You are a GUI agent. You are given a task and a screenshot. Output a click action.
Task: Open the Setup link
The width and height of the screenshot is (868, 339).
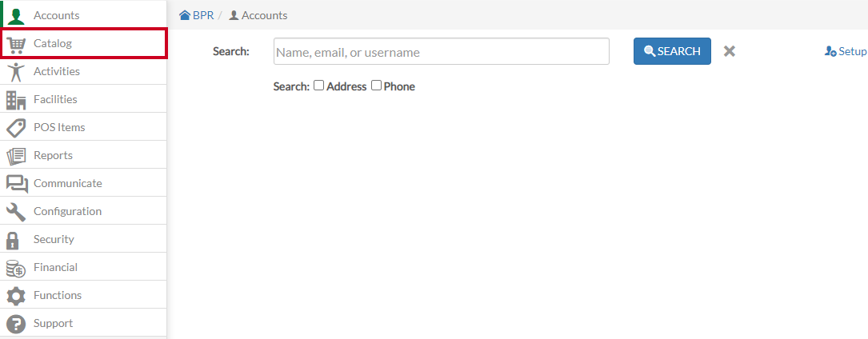tap(846, 51)
